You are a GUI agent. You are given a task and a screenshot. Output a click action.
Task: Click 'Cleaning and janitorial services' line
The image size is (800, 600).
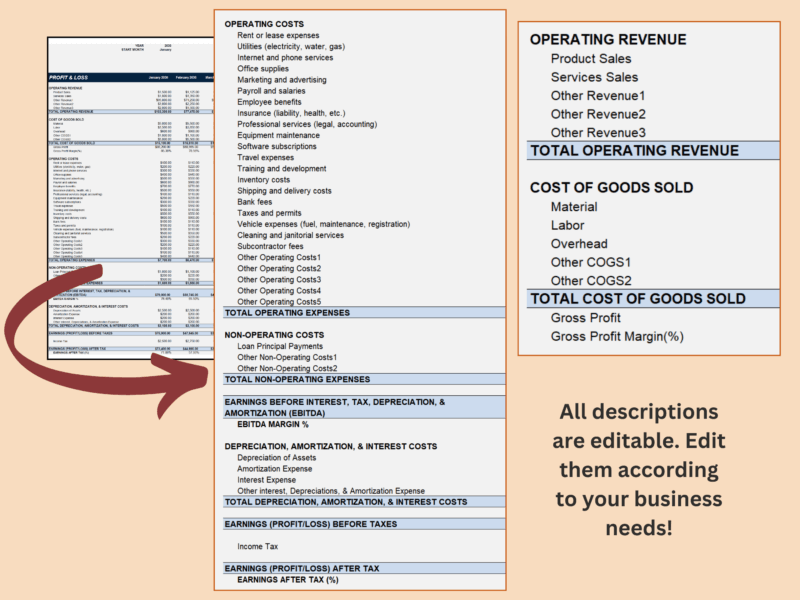290,235
